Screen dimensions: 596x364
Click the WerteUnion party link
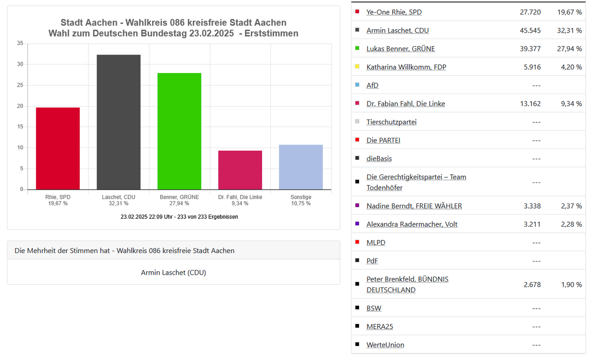[385, 345]
